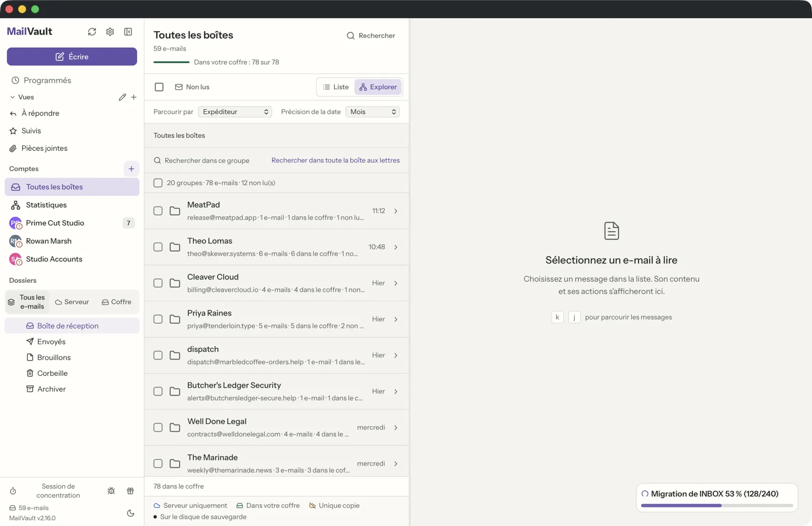This screenshot has height=526, width=812.
Task: Open the Parcourir par Expéditeur dropdown
Action: [235, 112]
